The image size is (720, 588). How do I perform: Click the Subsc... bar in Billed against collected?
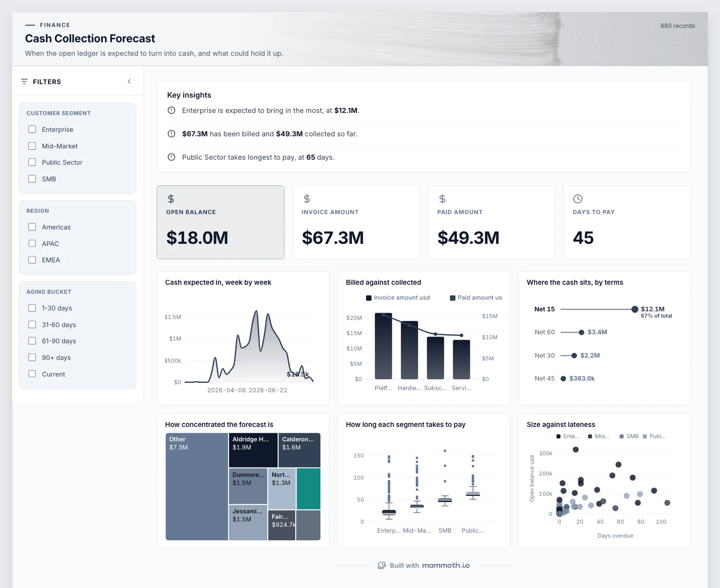coord(436,358)
